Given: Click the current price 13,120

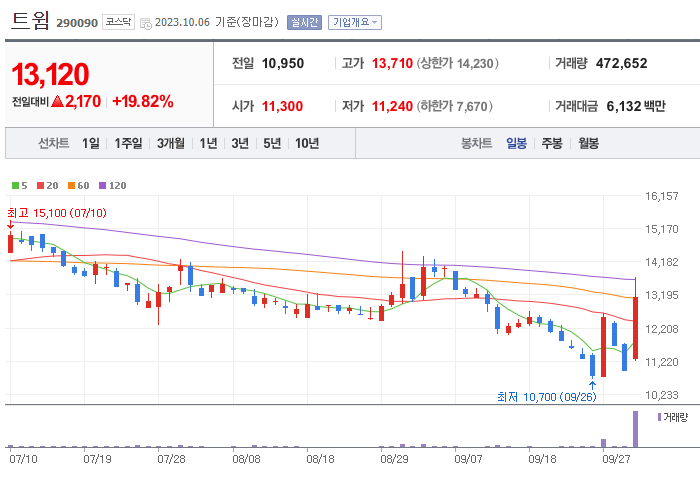Looking at the screenshot, I should (x=50, y=75).
